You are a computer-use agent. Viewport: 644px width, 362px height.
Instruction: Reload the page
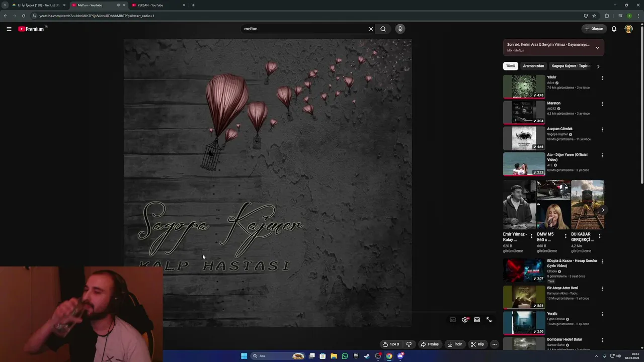(23, 16)
